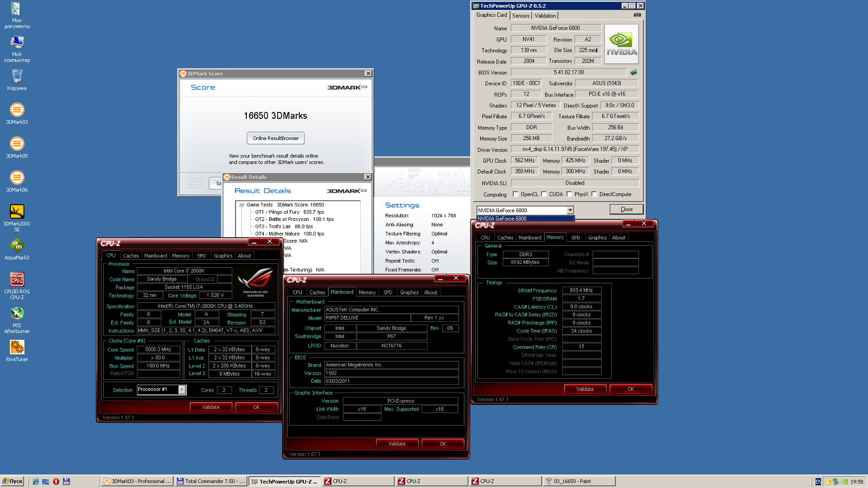Click GPU-Z screenshot camera icon

click(x=637, y=15)
